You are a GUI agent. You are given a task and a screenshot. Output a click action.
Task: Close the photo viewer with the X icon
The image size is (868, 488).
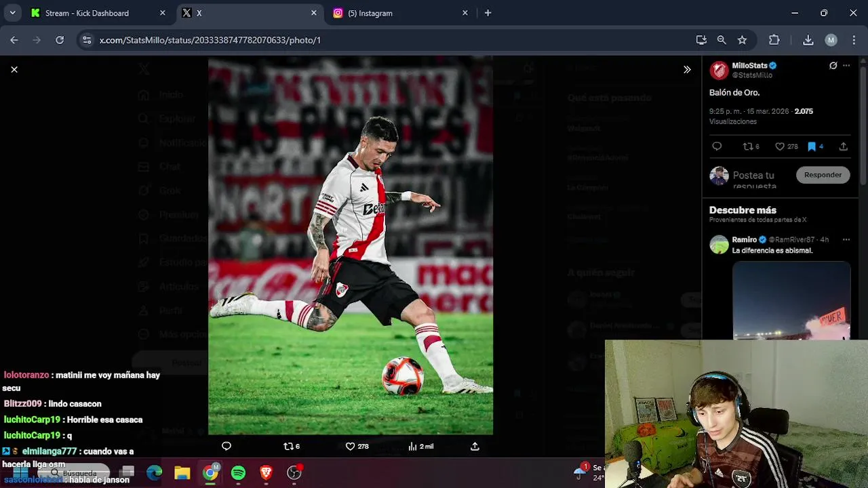click(14, 69)
